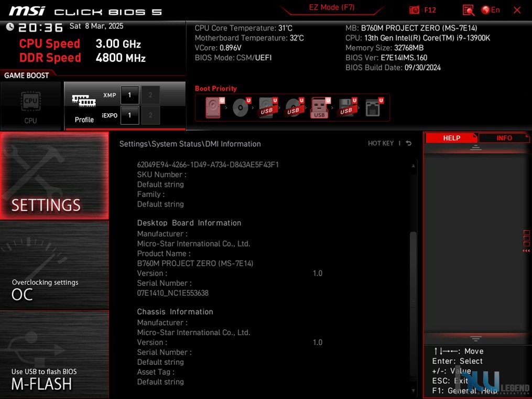Enable XMP profile 1
This screenshot has width=532, height=399.
coord(129,95)
